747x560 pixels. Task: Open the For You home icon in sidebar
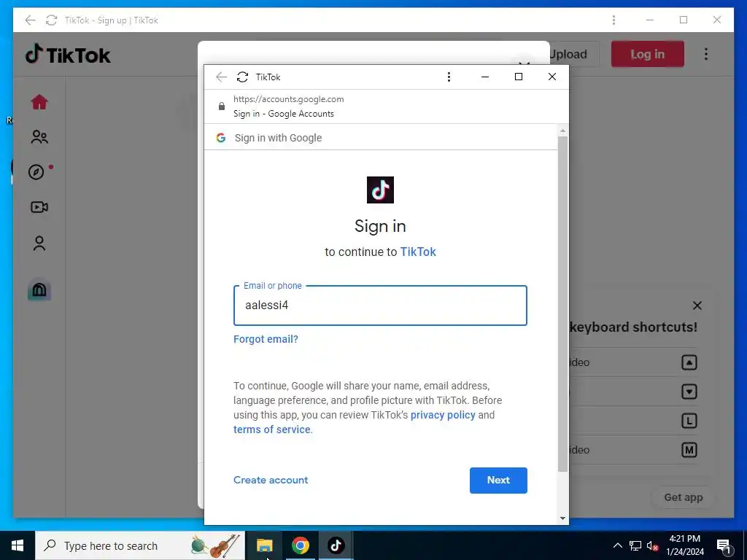point(39,102)
